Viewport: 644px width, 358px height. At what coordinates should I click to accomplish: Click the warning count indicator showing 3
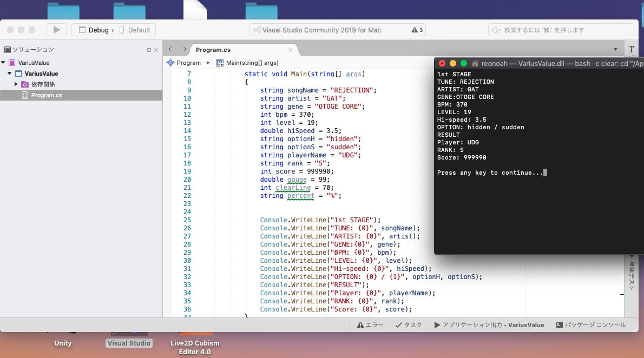click(x=417, y=30)
